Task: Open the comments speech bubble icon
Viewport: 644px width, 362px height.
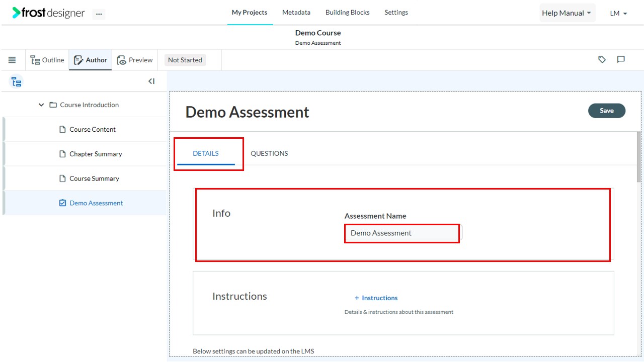Action: tap(621, 59)
